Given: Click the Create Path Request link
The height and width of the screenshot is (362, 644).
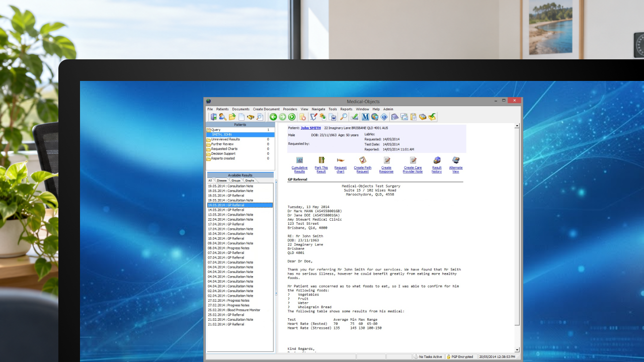Looking at the screenshot, I should click(x=362, y=169).
